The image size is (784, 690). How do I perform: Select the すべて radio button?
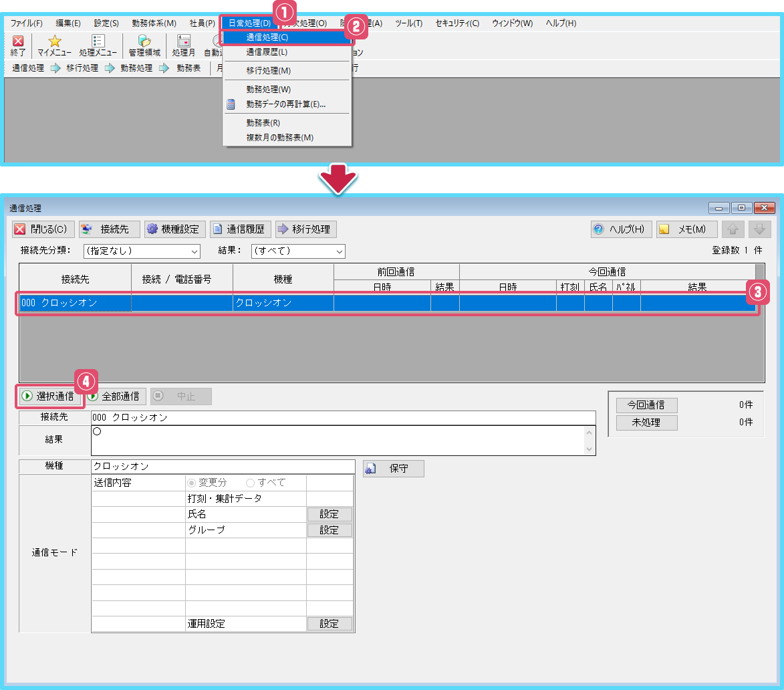(251, 483)
